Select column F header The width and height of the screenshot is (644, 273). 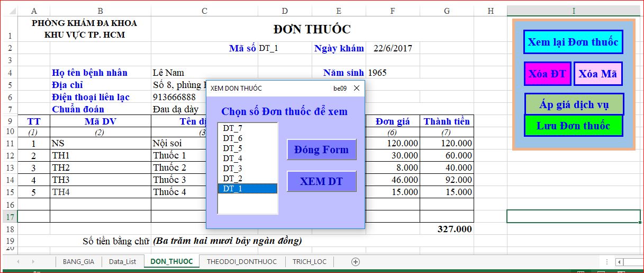click(393, 11)
